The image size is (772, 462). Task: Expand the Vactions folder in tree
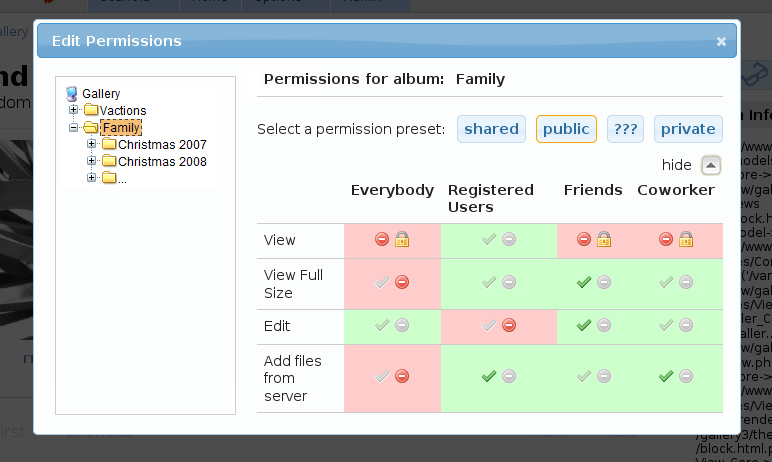coord(74,110)
